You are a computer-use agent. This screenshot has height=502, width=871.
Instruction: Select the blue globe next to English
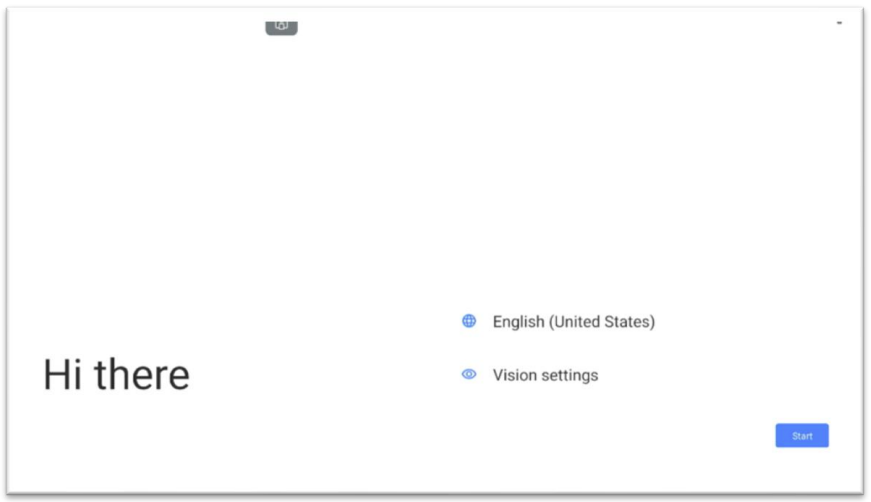point(469,321)
